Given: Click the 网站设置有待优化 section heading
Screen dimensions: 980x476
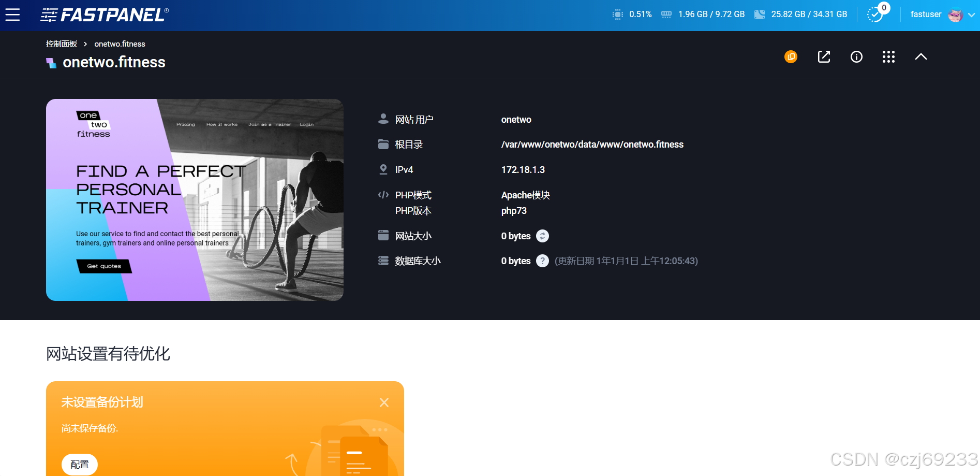Looking at the screenshot, I should (x=108, y=354).
